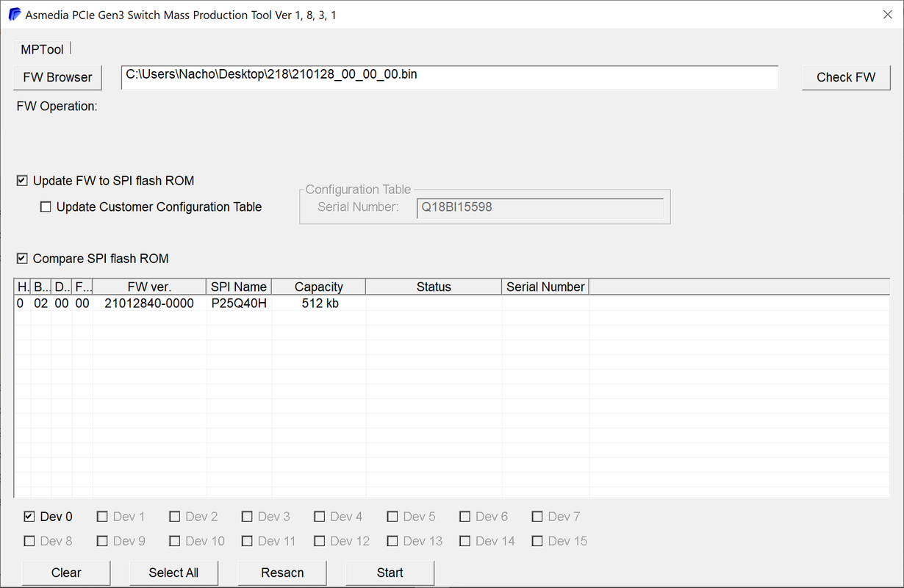Toggle the Dev 15 checkbox
Viewport: 904px width, 588px height.
tap(537, 541)
